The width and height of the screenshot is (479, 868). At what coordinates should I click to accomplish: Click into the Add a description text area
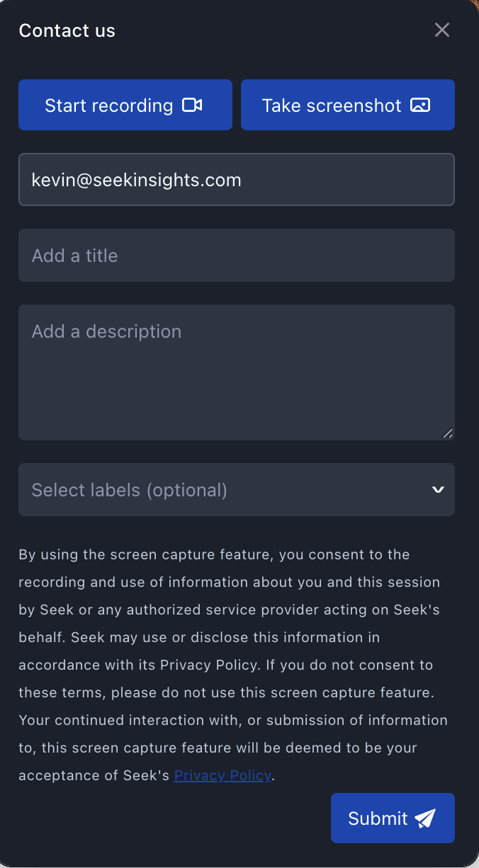pos(237,372)
